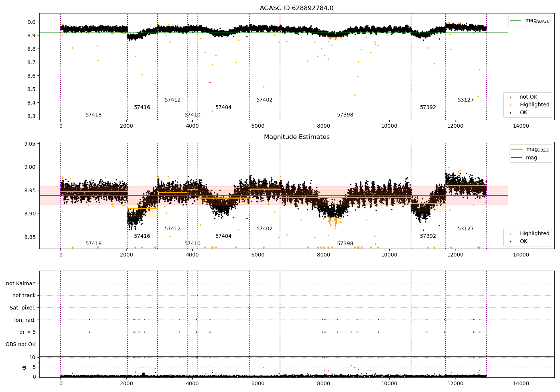The width and height of the screenshot is (560, 392).
Task: Click OBSID label 57418 in the Magnitude Estimates plot
Action: click(93, 243)
